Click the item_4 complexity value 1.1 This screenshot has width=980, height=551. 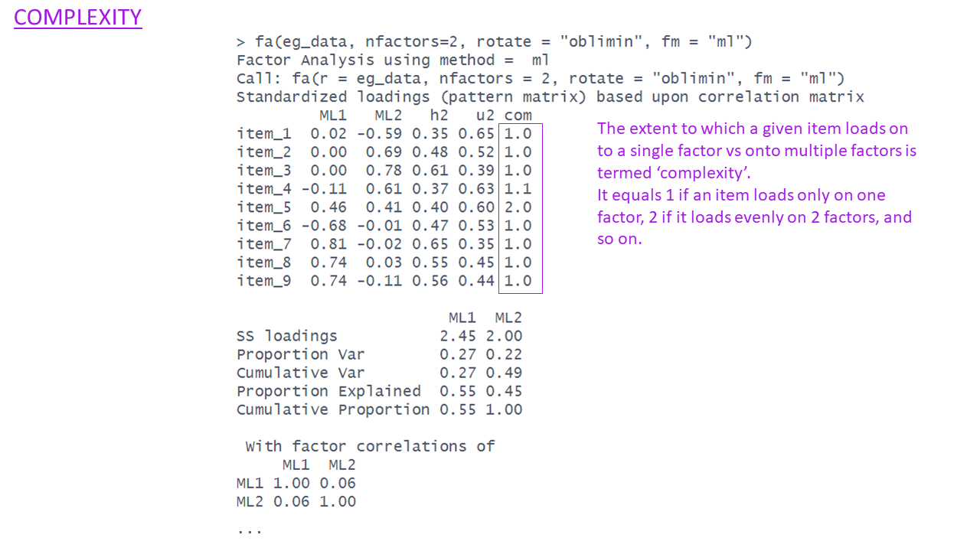coord(518,189)
